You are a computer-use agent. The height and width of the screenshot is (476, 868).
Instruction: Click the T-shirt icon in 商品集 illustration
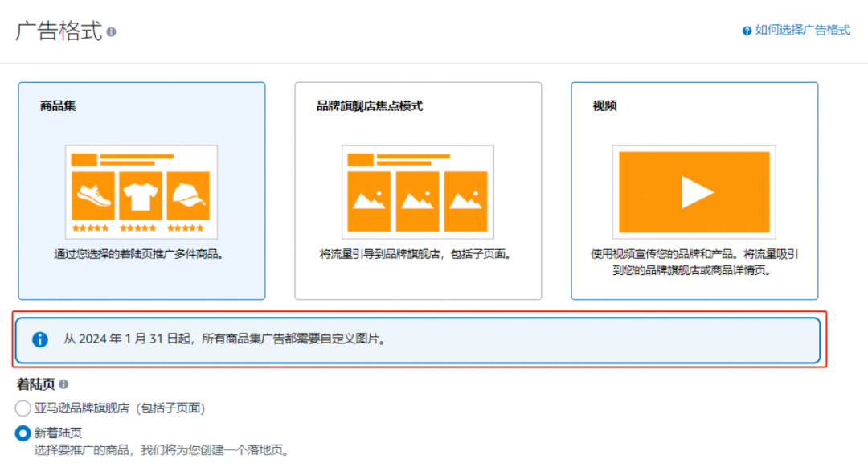click(141, 195)
